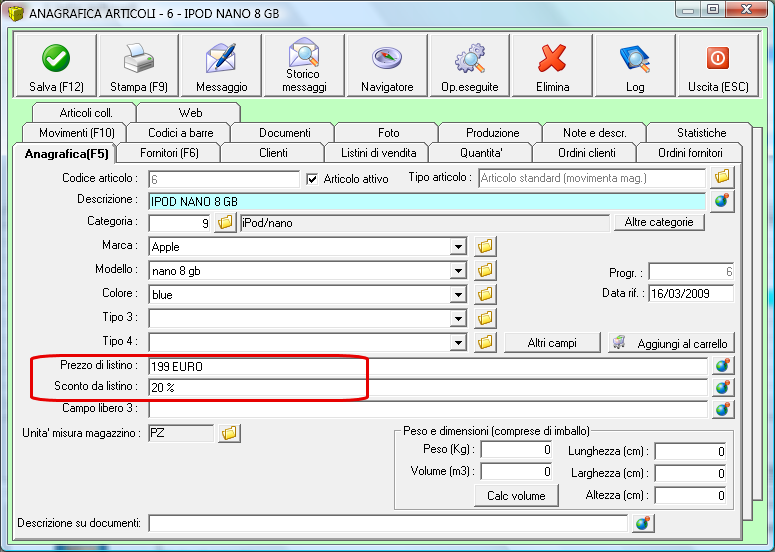The width and height of the screenshot is (775, 552).
Task: Click Aggiungi al carrello button
Action: pyautogui.click(x=671, y=342)
